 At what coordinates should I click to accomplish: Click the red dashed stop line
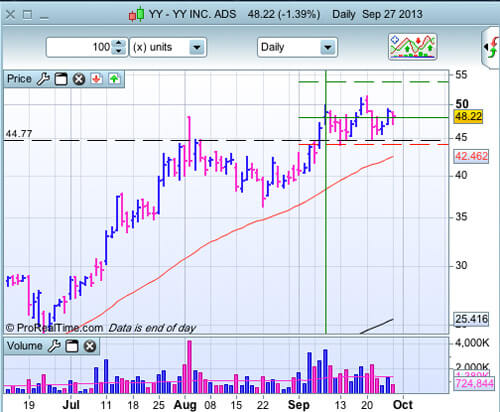point(373,145)
